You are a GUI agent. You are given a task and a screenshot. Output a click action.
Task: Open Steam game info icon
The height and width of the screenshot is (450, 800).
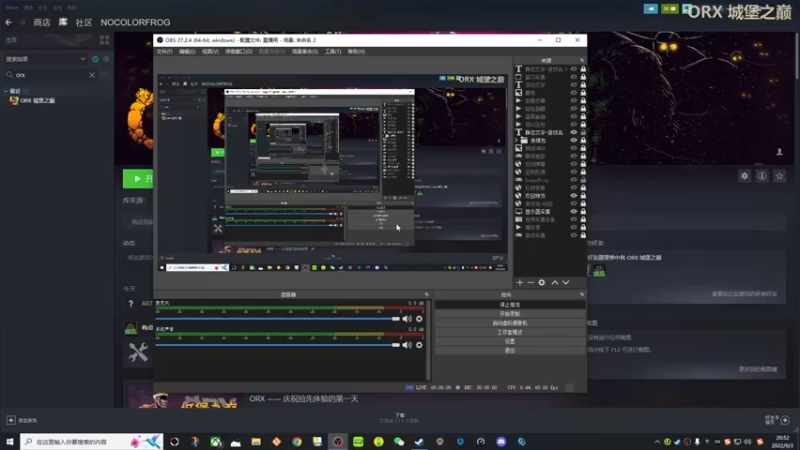coord(762,176)
